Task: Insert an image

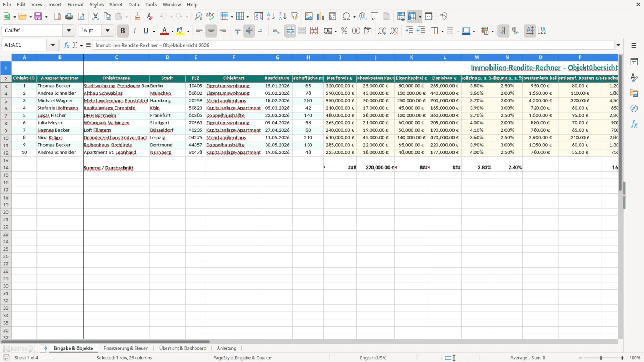Action: (x=309, y=17)
